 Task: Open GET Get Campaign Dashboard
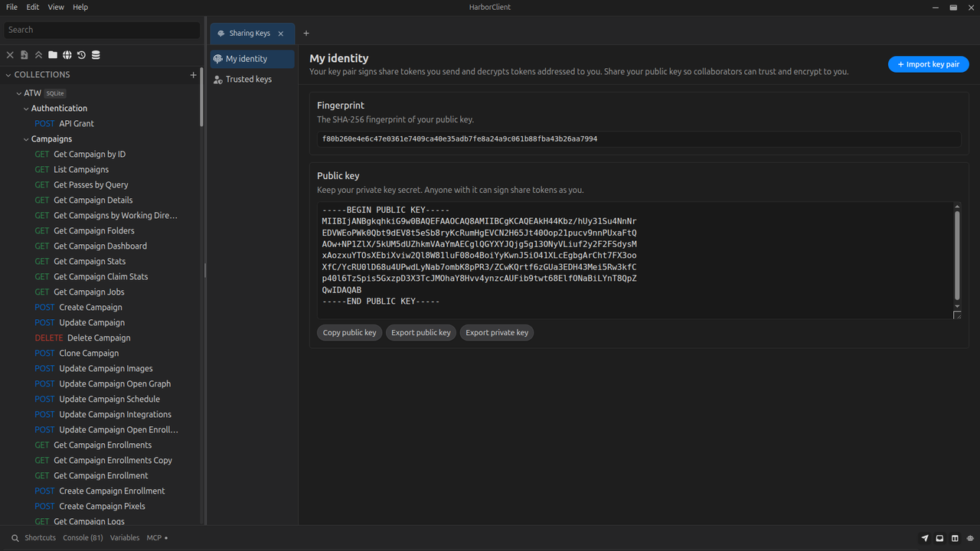coord(91,246)
